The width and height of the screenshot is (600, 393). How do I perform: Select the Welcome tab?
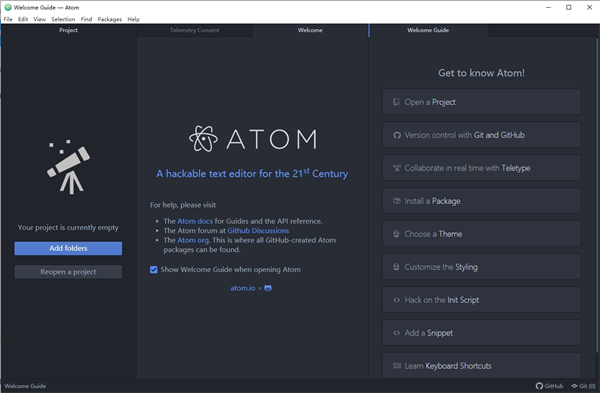tap(310, 30)
